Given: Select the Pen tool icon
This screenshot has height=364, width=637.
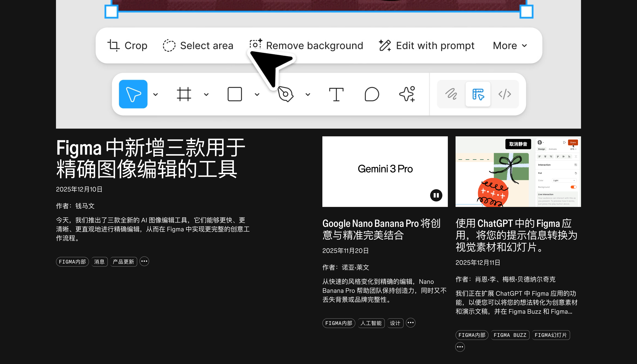Looking at the screenshot, I should [x=285, y=94].
